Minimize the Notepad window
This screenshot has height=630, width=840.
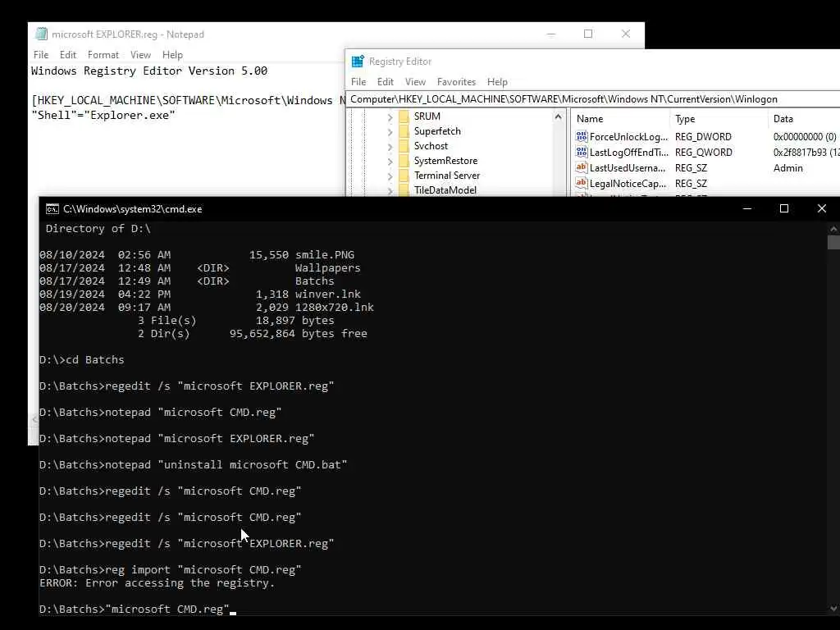(x=550, y=34)
